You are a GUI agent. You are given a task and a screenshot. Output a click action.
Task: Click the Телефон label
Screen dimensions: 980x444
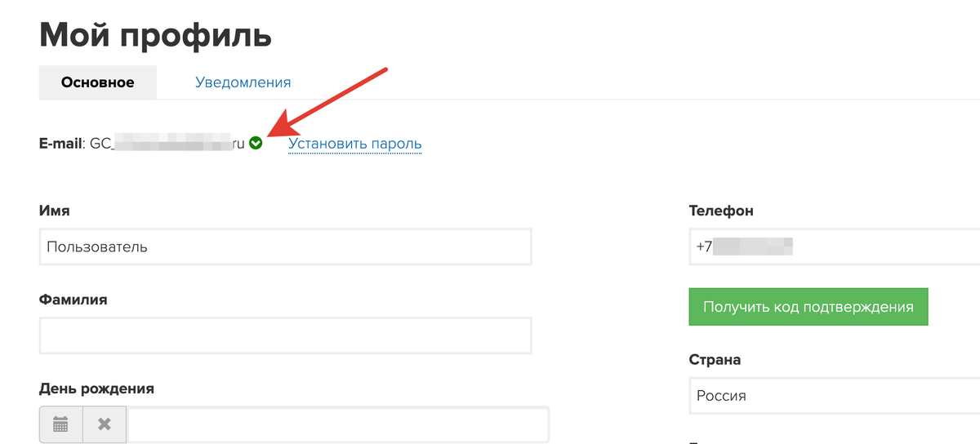721,211
